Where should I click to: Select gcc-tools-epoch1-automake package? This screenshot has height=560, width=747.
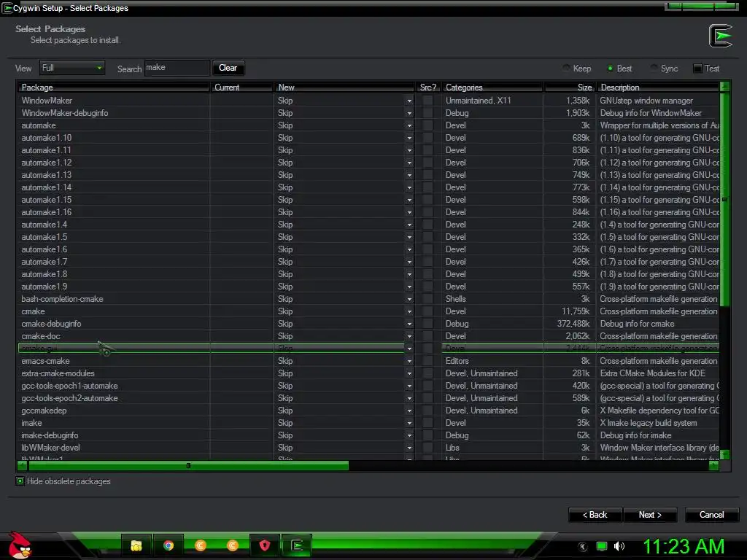(69, 386)
